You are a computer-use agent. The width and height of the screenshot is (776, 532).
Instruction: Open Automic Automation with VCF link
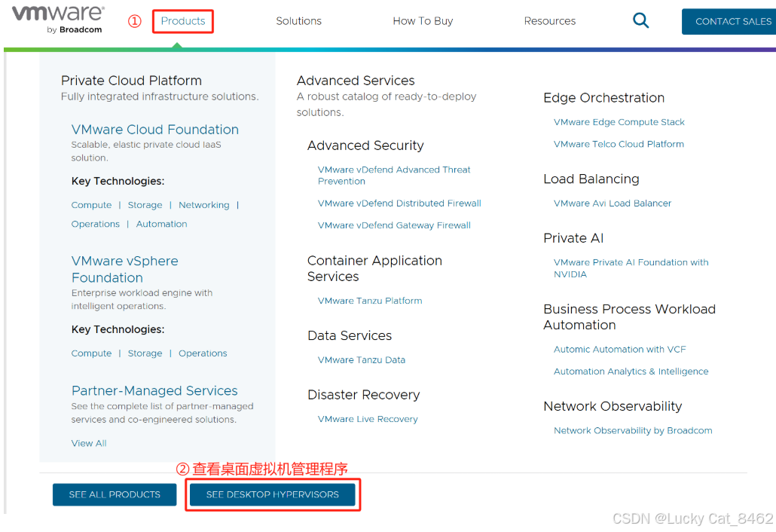coord(619,349)
